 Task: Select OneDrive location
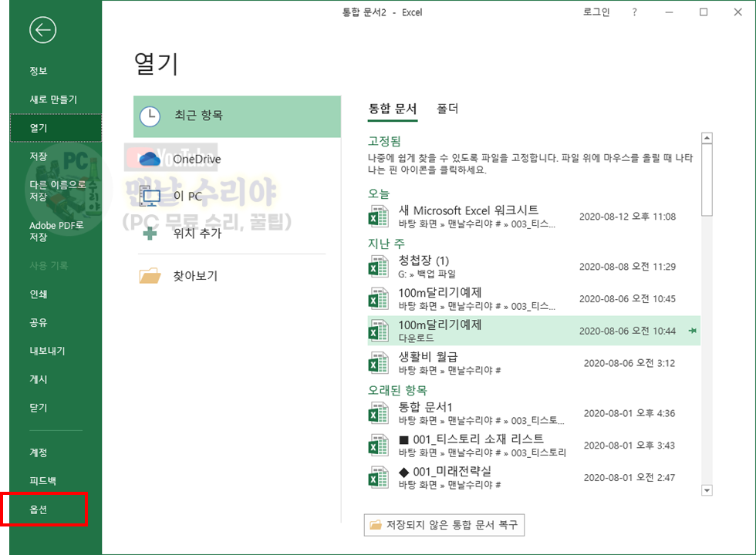tap(238, 159)
